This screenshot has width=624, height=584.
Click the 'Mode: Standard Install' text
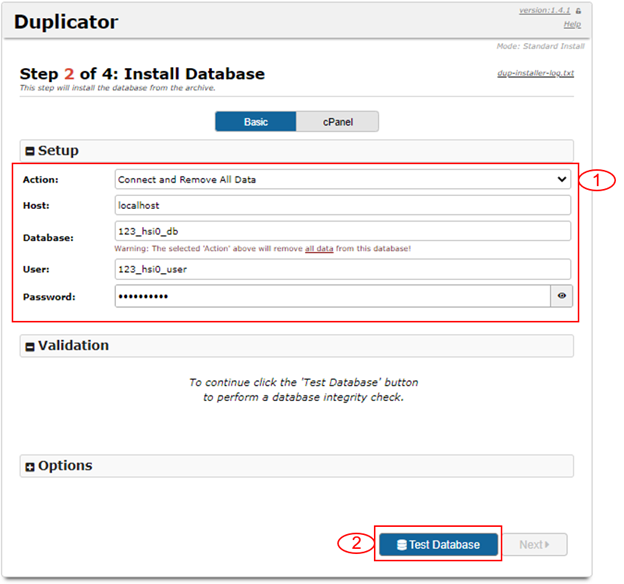point(540,46)
